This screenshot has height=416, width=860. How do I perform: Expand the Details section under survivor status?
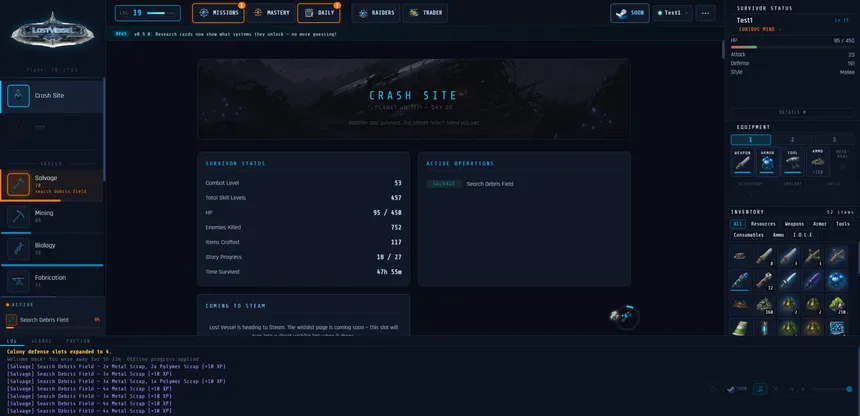click(792, 112)
